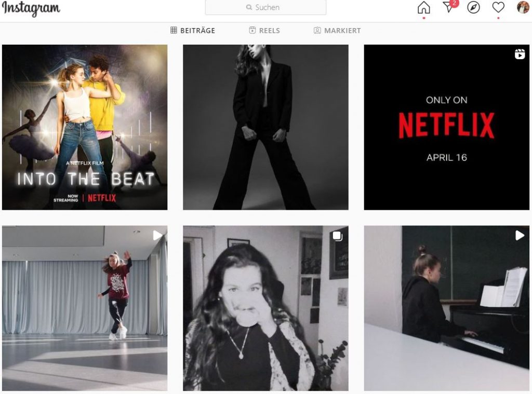
Task: Open activity with the heart icon
Action: click(x=498, y=8)
